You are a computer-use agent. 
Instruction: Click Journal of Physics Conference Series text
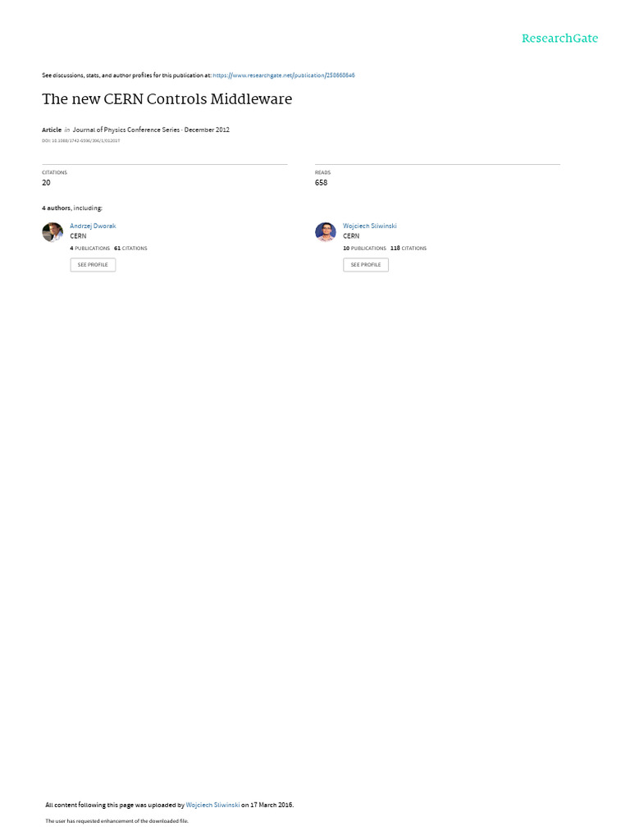point(126,130)
